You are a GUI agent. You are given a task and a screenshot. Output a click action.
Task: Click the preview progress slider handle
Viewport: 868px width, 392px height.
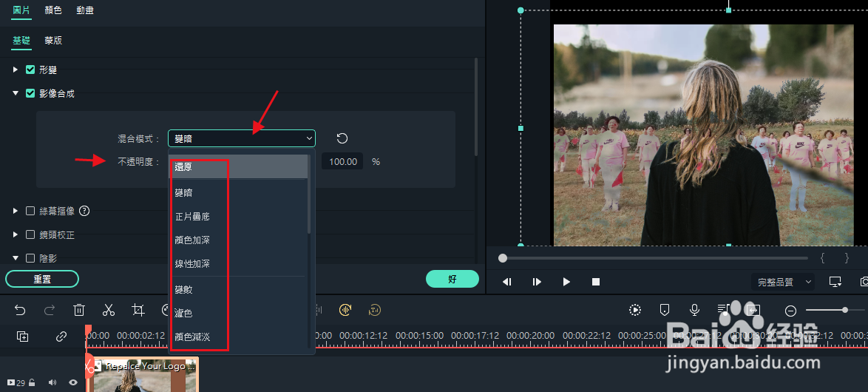(x=503, y=258)
